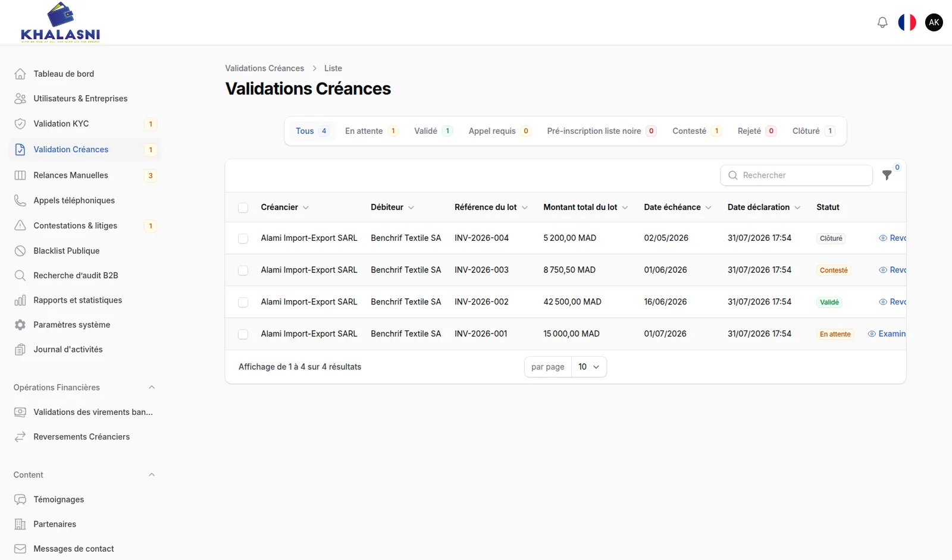The width and height of the screenshot is (952, 560).
Task: Click the 42 500,00 MAD amount cell
Action: pyautogui.click(x=572, y=302)
